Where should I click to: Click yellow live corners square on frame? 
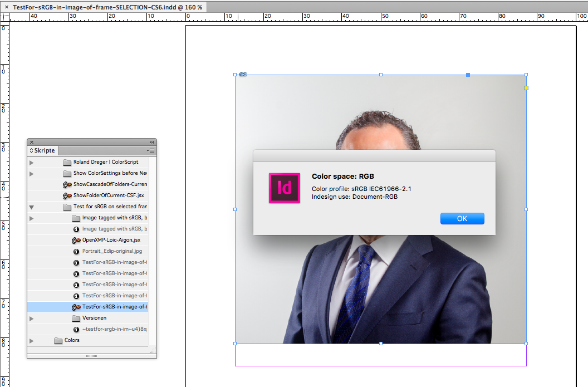[526, 88]
